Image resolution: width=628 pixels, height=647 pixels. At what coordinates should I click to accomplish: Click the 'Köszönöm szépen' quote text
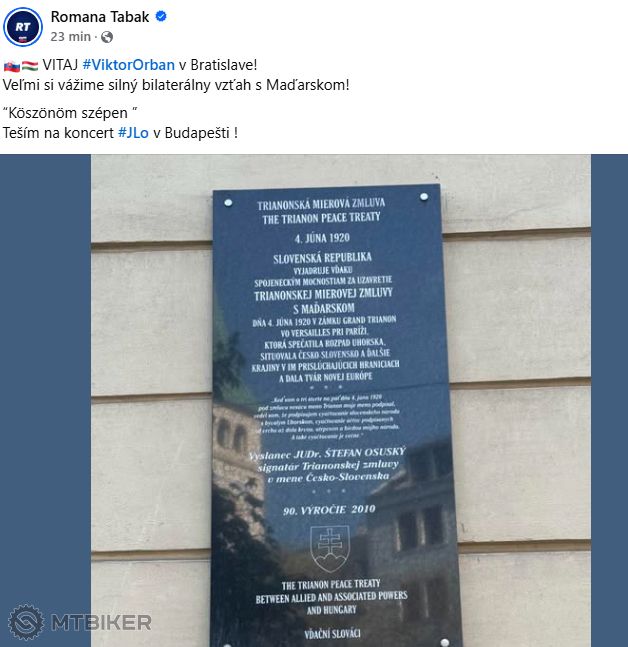point(70,113)
